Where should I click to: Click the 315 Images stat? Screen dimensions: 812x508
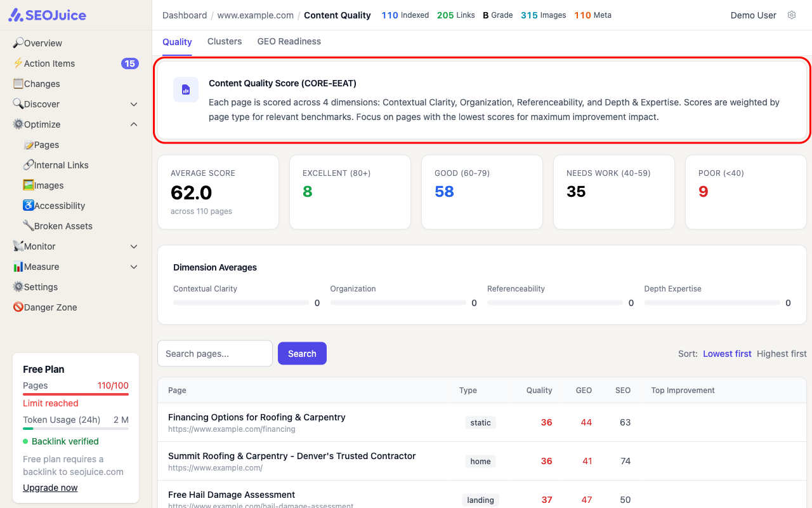(x=543, y=15)
